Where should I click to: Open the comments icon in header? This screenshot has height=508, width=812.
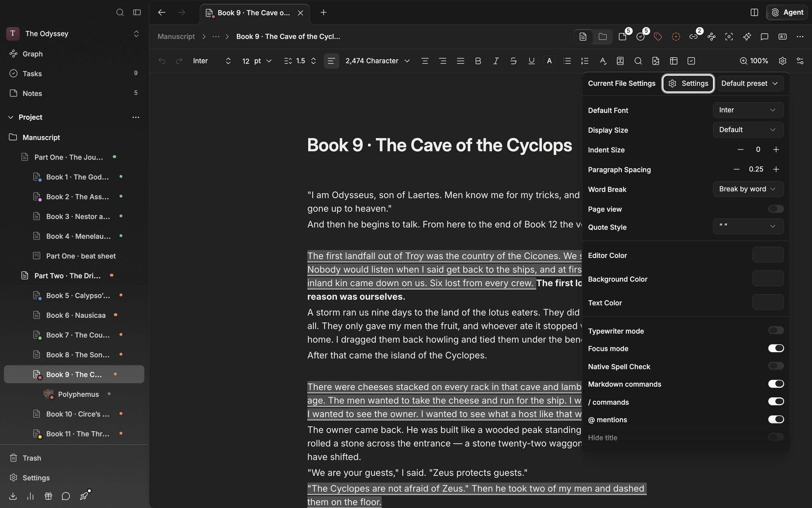click(764, 36)
